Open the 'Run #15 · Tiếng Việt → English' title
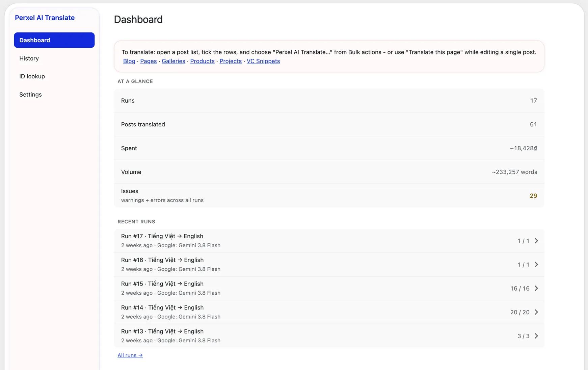588x370 pixels. (x=162, y=284)
